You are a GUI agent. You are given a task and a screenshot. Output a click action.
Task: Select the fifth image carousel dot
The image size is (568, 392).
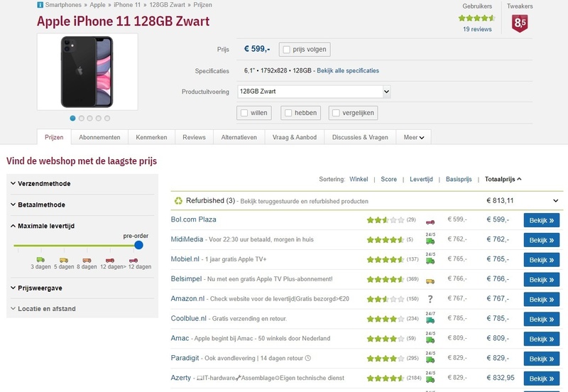[x=107, y=118]
